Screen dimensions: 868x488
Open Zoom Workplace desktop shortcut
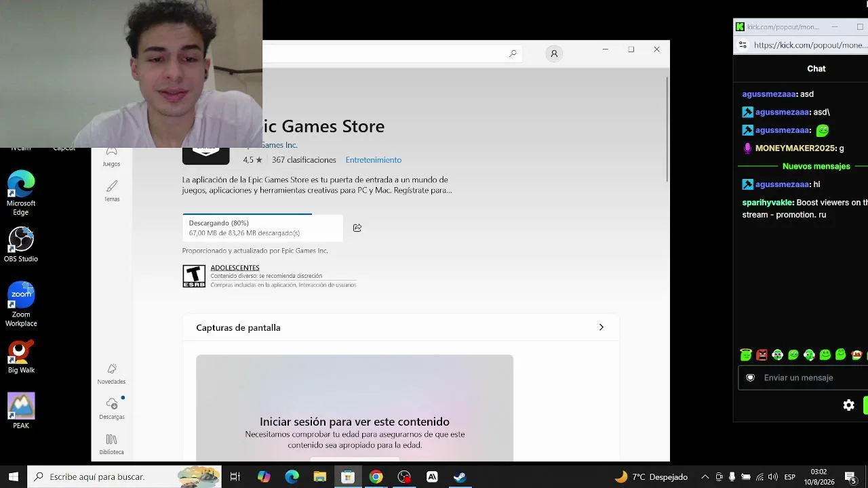pyautogui.click(x=21, y=304)
